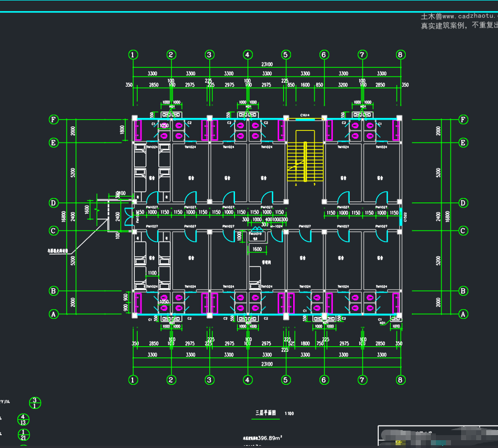Image resolution: width=498 pixels, height=448 pixels.
Task: Click the 3/1 section reference marker
Action: (x=35, y=403)
